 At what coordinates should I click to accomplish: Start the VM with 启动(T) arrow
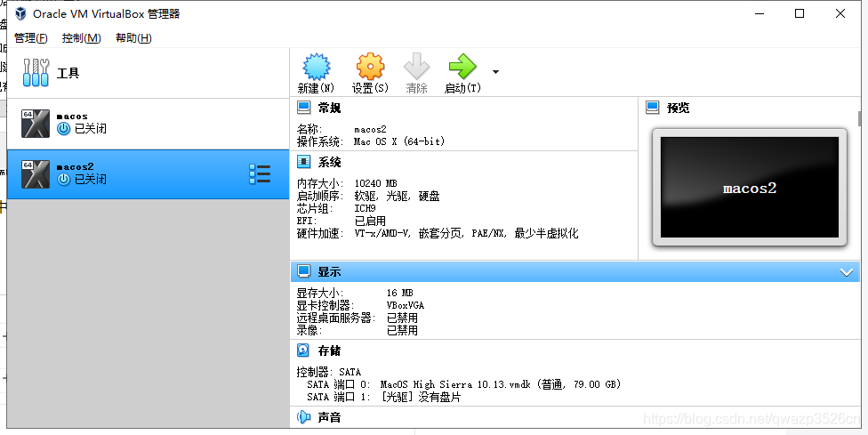[x=462, y=67]
